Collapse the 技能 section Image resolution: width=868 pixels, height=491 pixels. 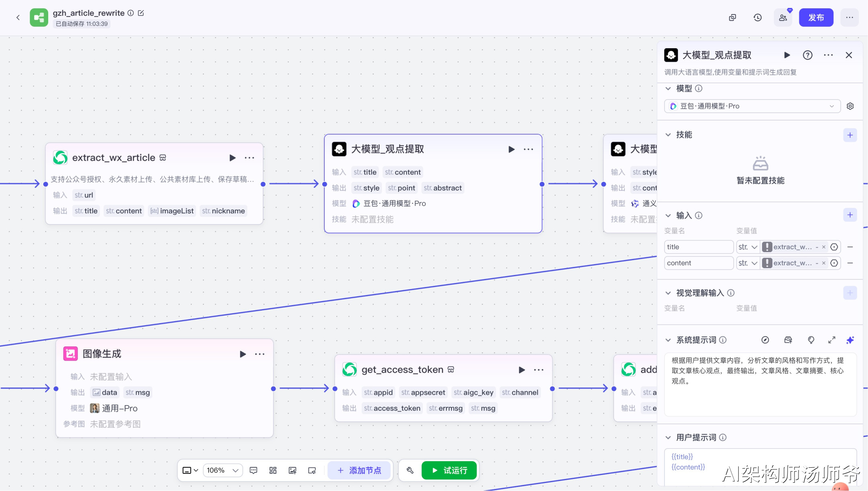[668, 135]
